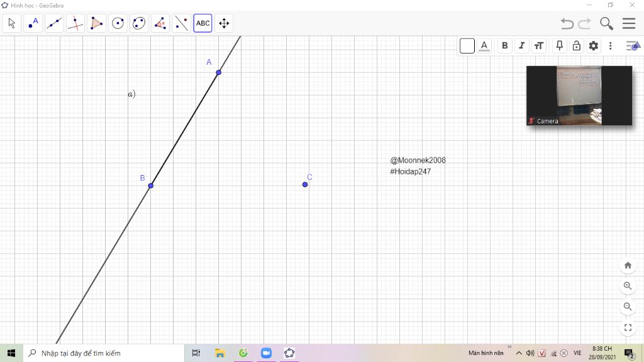Open the GeoGebra search magnifier
This screenshot has height=362, width=644.
point(607,23)
